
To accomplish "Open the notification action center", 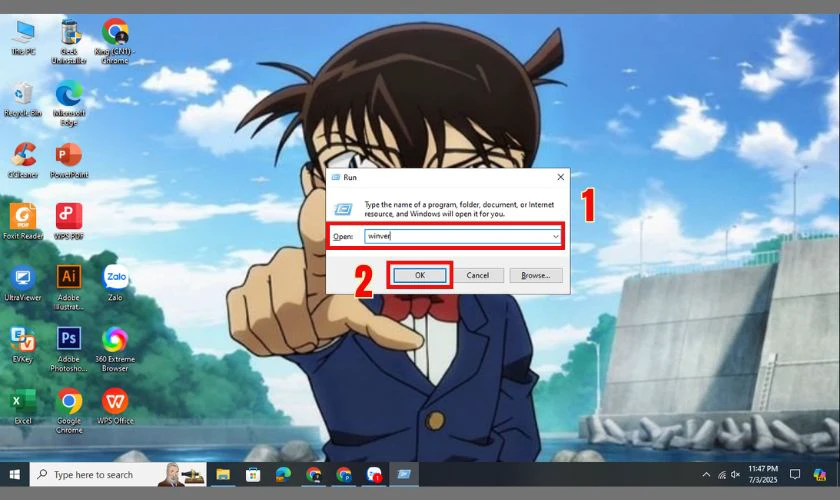I will coord(795,474).
